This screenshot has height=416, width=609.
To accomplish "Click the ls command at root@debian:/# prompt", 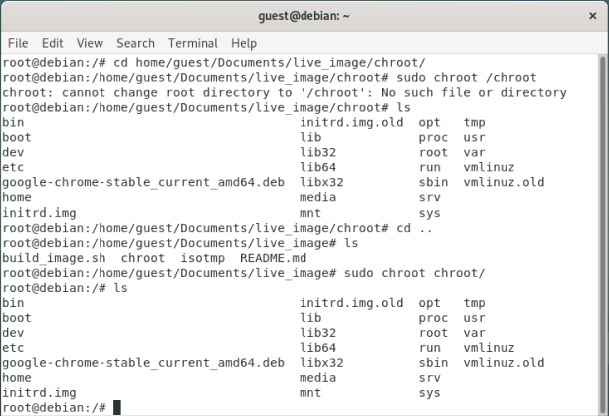I will coord(121,286).
